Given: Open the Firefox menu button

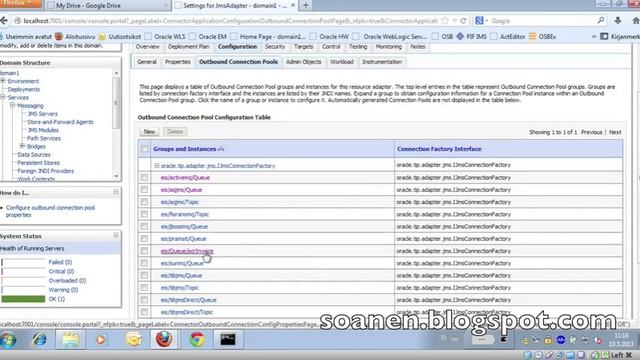Looking at the screenshot, I should tap(20, 3).
